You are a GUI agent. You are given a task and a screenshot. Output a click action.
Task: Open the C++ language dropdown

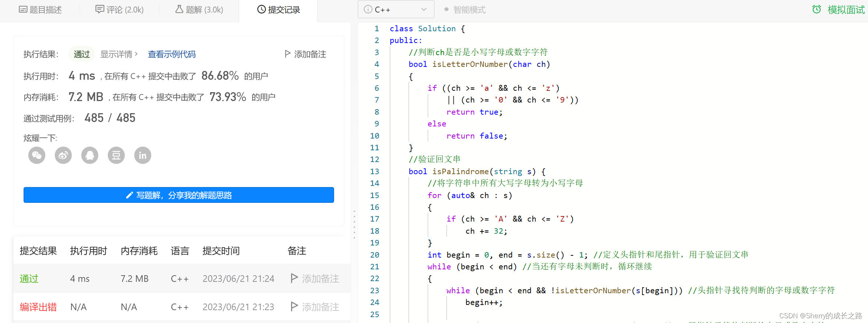(x=396, y=10)
